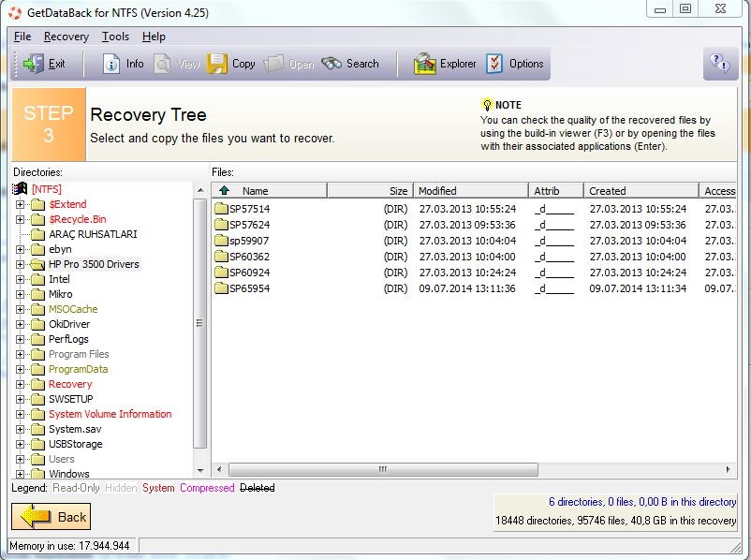Open the Tools menu

point(115,37)
